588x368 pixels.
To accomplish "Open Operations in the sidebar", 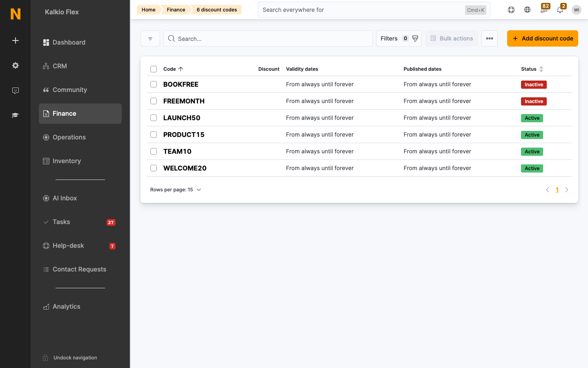I will [x=80, y=137].
